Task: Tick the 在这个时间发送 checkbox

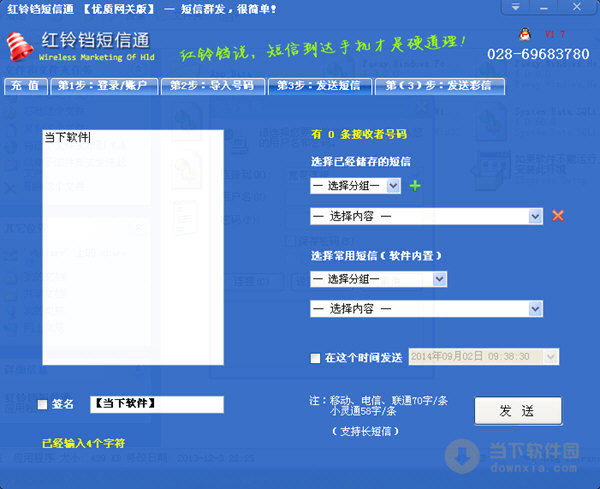Action: click(315, 358)
